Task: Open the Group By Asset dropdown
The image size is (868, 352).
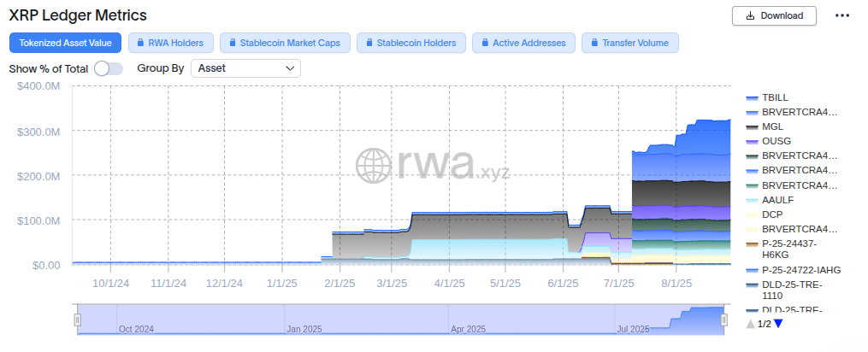Action: (245, 68)
